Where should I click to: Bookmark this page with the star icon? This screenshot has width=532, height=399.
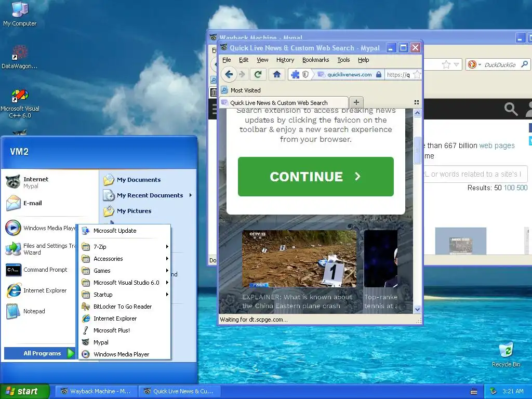pyautogui.click(x=417, y=74)
